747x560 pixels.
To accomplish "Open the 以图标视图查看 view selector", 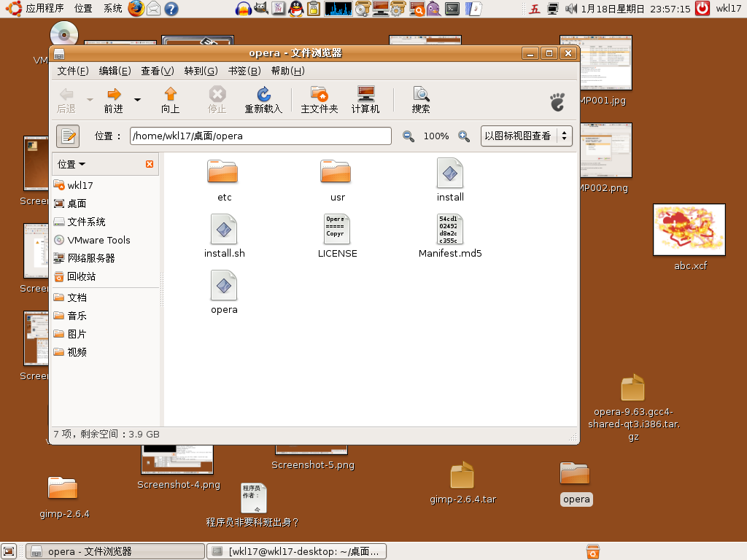I will (x=527, y=136).
